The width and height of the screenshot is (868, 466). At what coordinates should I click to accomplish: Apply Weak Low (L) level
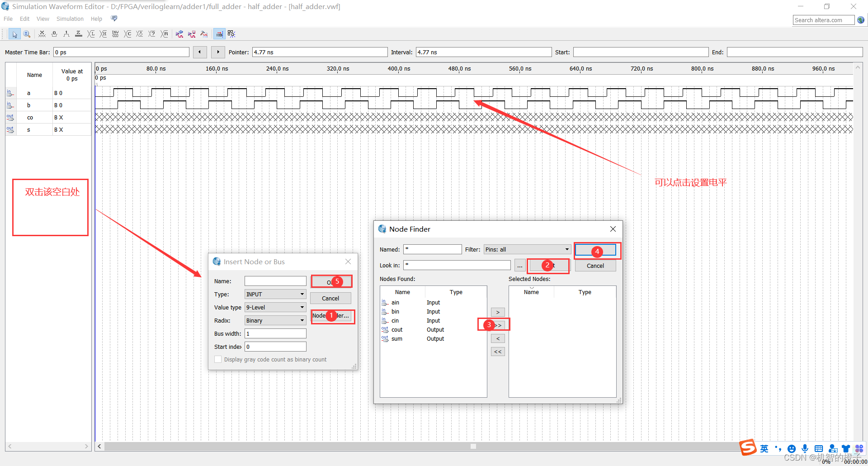(x=91, y=34)
